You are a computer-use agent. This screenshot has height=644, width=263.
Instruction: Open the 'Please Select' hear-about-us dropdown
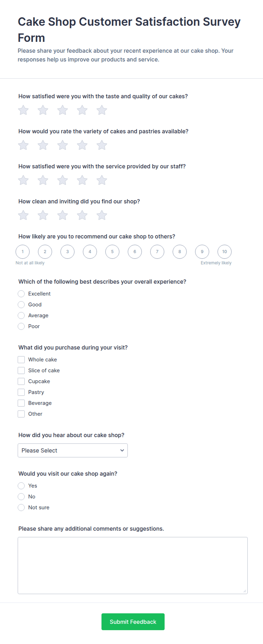(73, 450)
